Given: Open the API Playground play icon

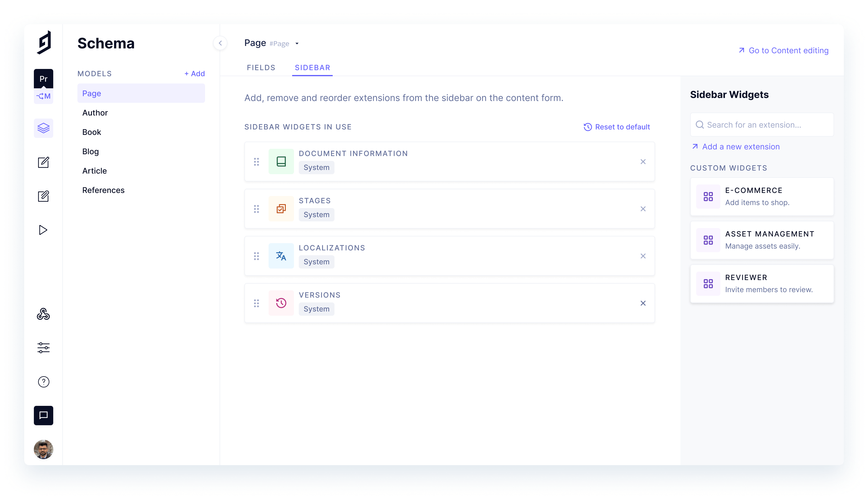Looking at the screenshot, I should pos(43,230).
